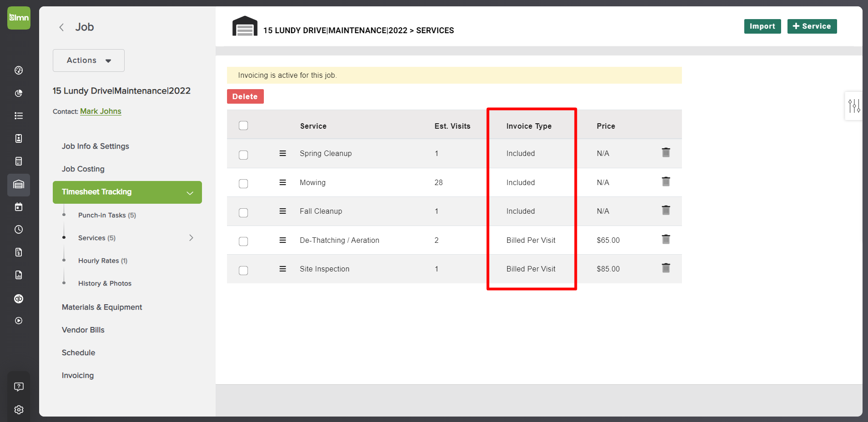Open contact Mark Johns link
This screenshot has width=868, height=422.
point(101,111)
